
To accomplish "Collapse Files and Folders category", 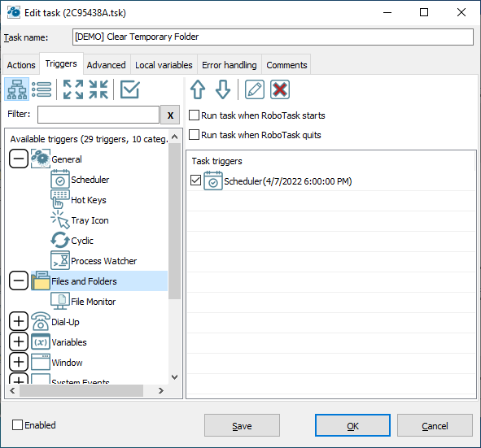I will [19, 281].
